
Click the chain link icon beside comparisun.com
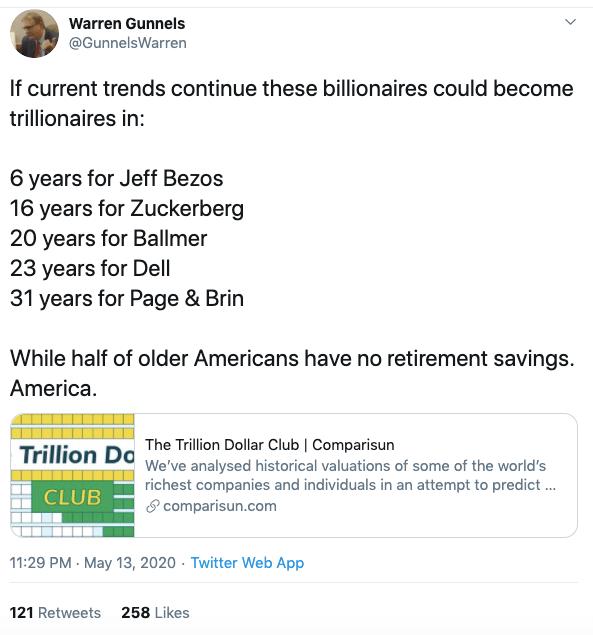tap(152, 506)
